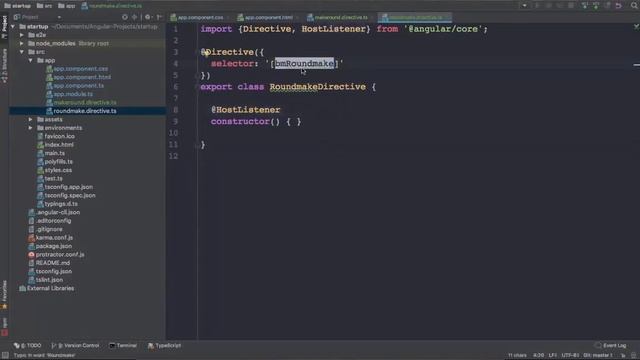Select roundmake.directive.ts in project tree

(x=85, y=111)
